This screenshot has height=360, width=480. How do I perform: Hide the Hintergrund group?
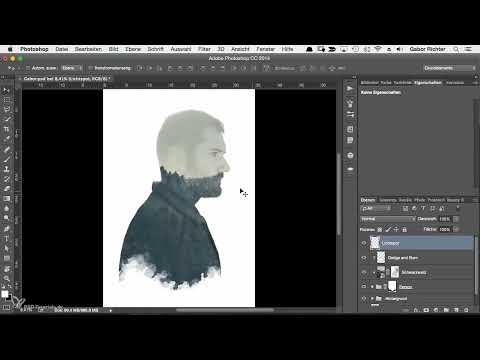364,299
